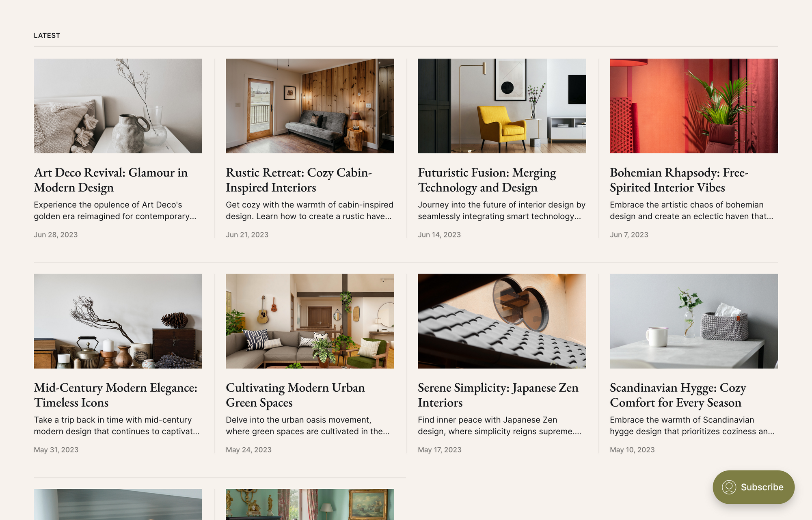This screenshot has width=812, height=520.
Task: Click the red wall with palm thumbnail
Action: (694, 106)
